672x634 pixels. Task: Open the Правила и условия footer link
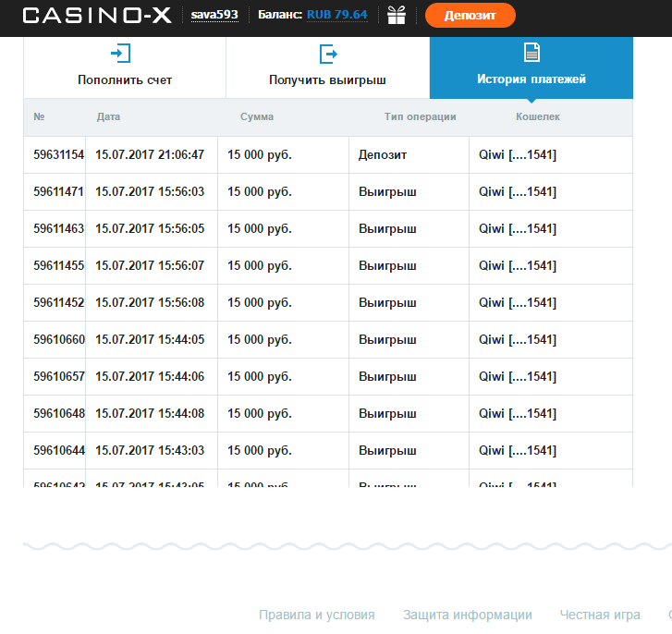317,615
